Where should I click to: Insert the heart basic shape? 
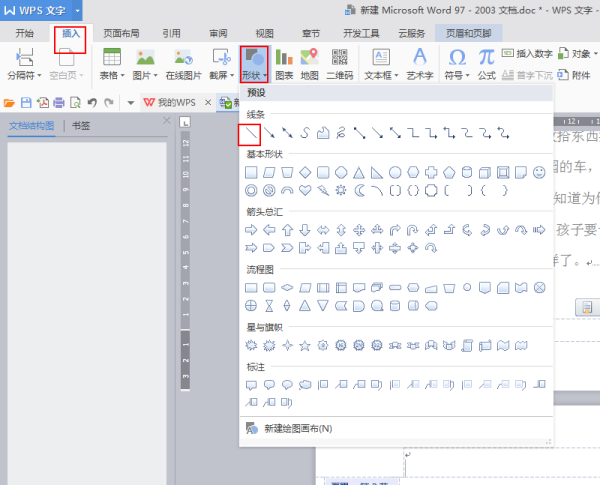(305, 190)
